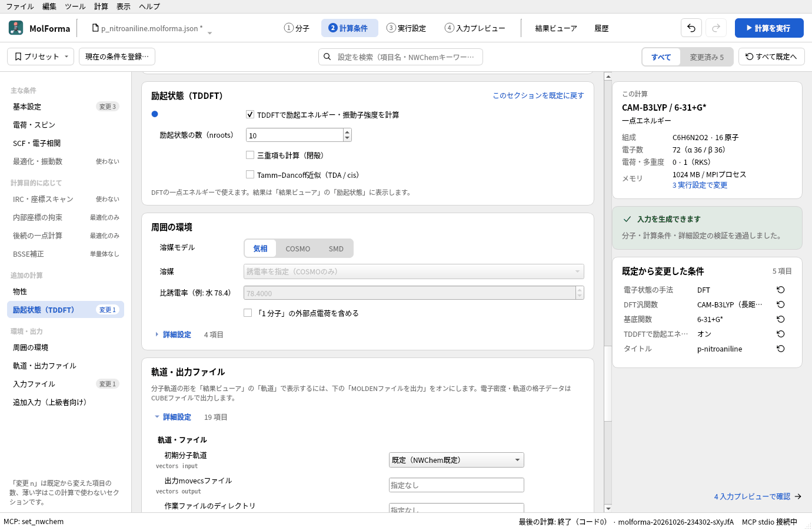Open the 初期分子軌道 combo box
Viewport: 812px width, 530px height.
(x=457, y=460)
